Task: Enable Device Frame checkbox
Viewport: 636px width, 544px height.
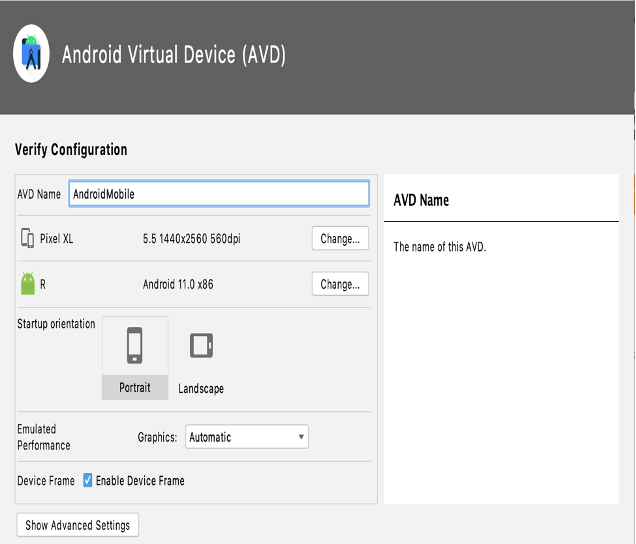Action: coord(88,481)
